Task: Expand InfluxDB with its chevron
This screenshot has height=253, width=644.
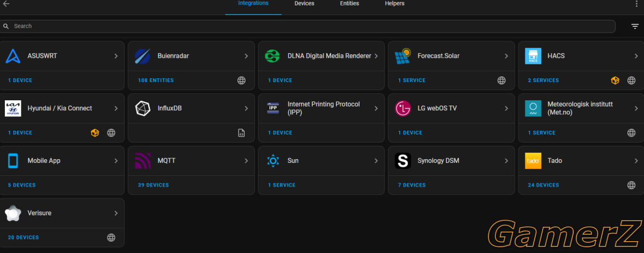Action: click(x=246, y=108)
